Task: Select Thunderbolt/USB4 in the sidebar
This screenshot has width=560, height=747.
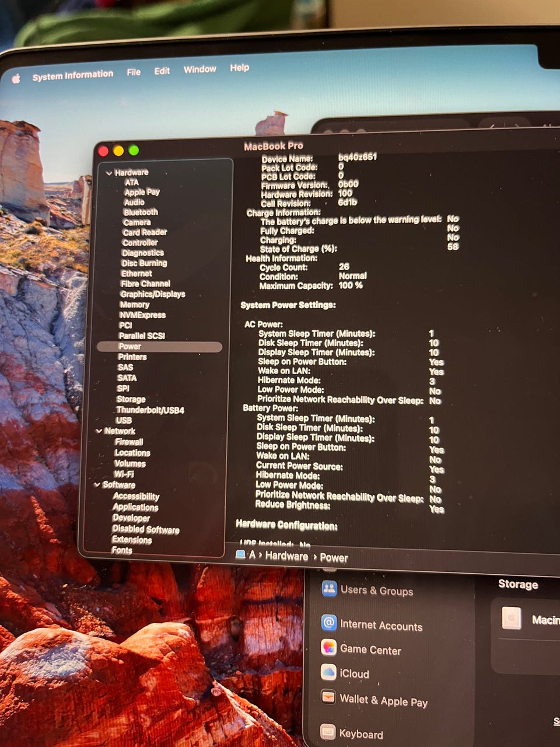Action: pyautogui.click(x=150, y=410)
